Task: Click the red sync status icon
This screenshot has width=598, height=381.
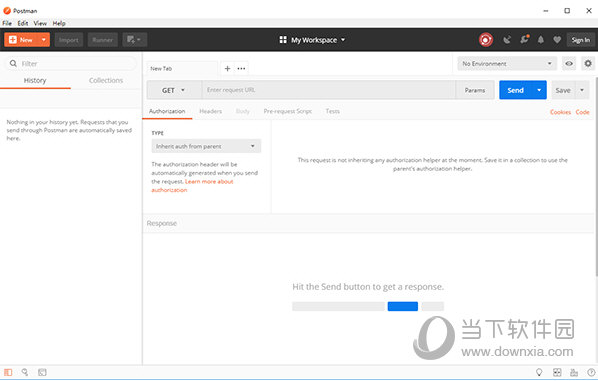Action: pos(485,40)
